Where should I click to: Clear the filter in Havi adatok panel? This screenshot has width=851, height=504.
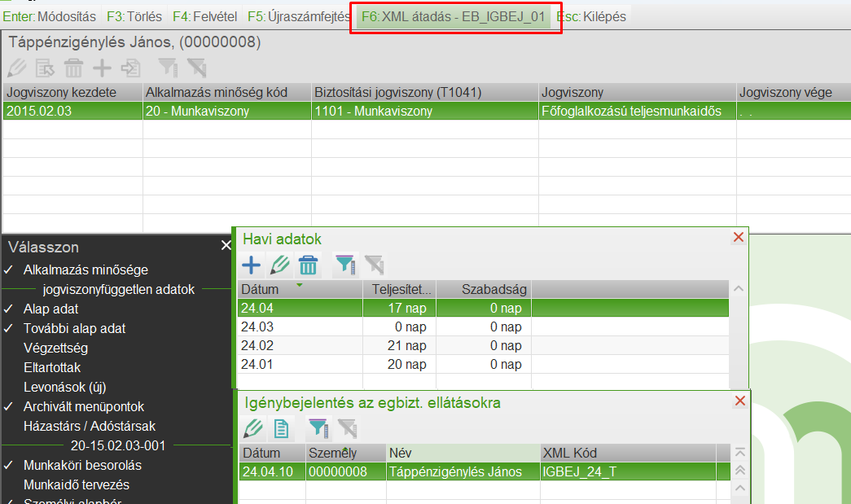(x=373, y=265)
